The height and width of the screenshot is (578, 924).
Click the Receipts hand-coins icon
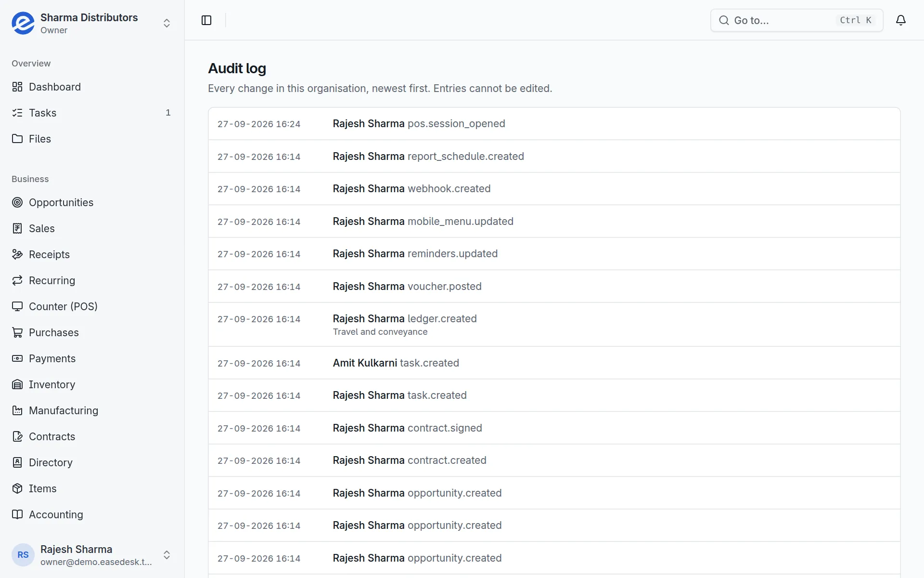[17, 254]
